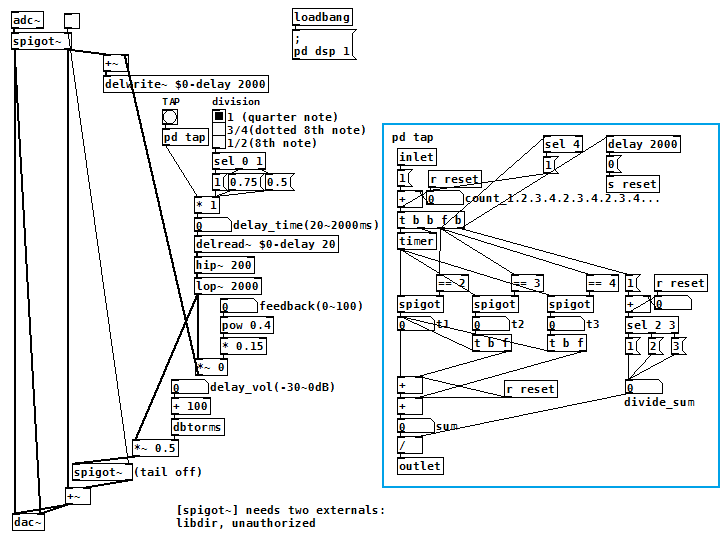Click the TAP bang button
Image resolution: width=720 pixels, height=540 pixels.
pos(170,117)
